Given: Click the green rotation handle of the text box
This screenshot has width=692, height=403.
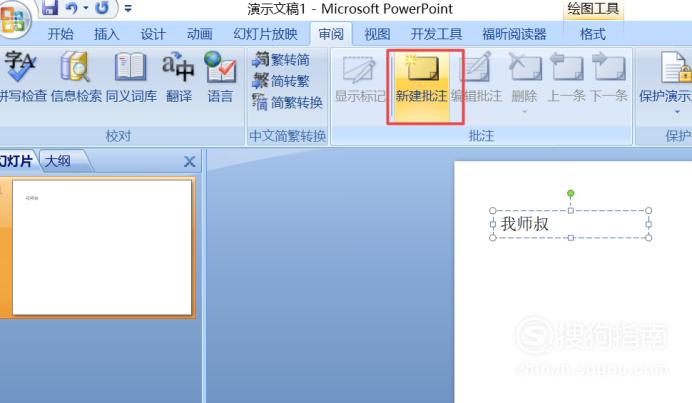Looking at the screenshot, I should (x=571, y=193).
